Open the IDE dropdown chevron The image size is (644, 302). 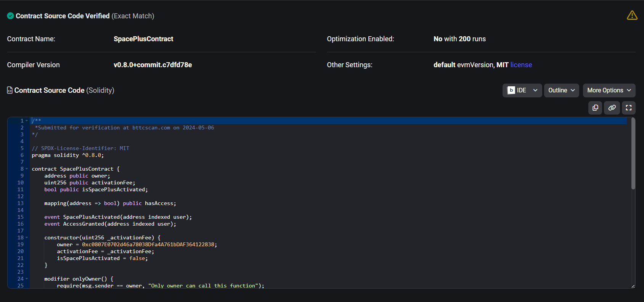point(535,90)
